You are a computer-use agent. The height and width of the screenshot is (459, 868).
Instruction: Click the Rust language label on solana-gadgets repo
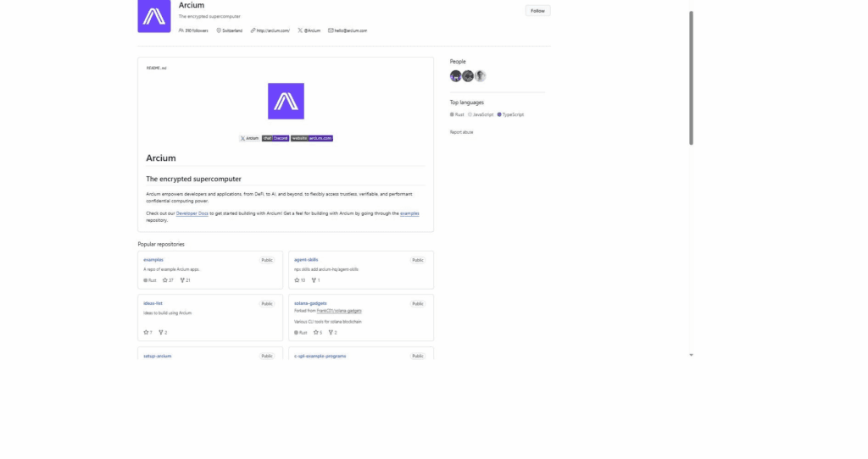[x=301, y=332]
